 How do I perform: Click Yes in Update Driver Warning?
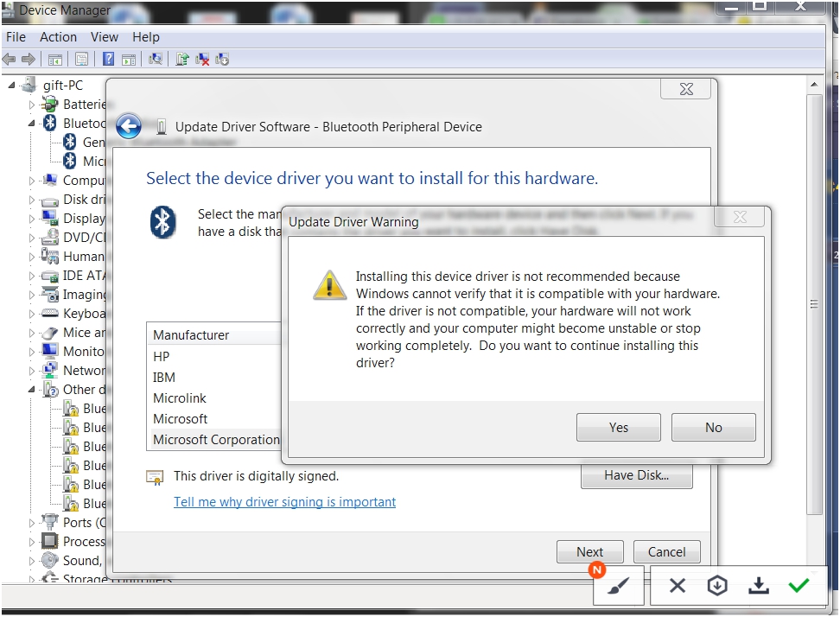pyautogui.click(x=618, y=428)
